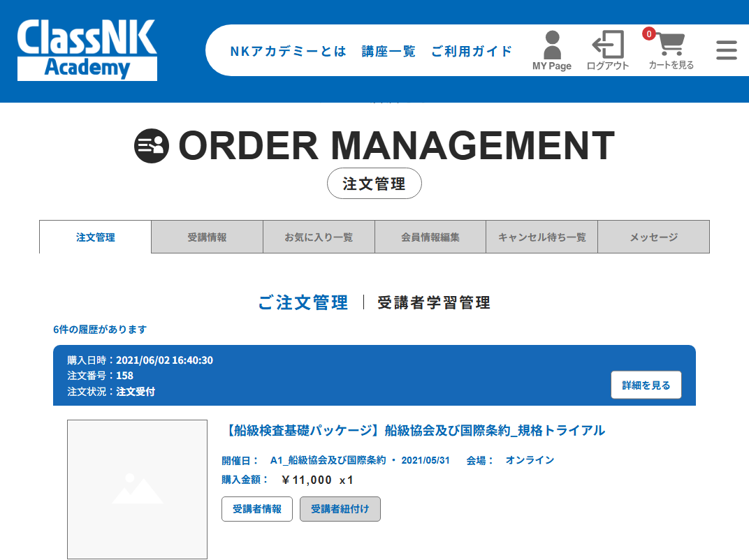The height and width of the screenshot is (560, 749).
Task: Click the 受講者情報 button
Action: (257, 509)
